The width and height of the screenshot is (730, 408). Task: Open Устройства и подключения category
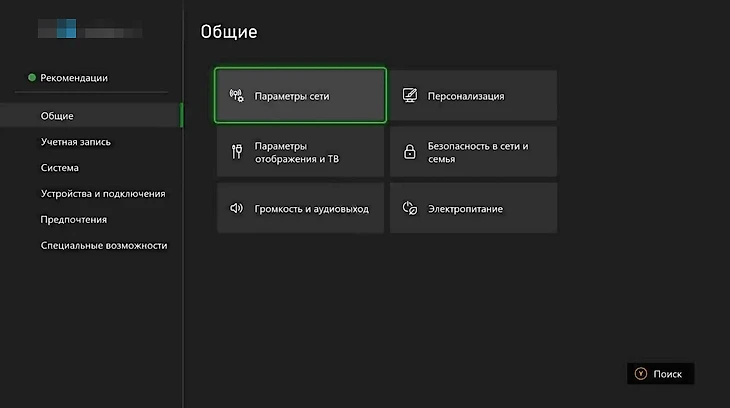pyautogui.click(x=103, y=193)
